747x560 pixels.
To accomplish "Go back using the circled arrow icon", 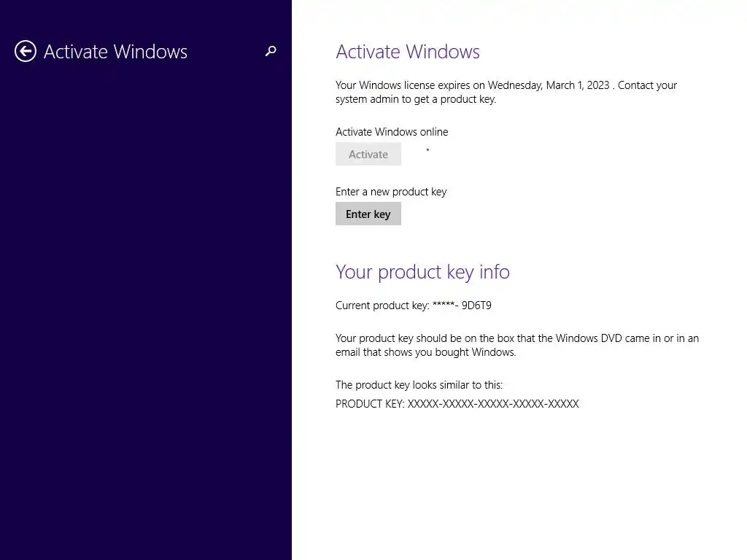I will [26, 52].
